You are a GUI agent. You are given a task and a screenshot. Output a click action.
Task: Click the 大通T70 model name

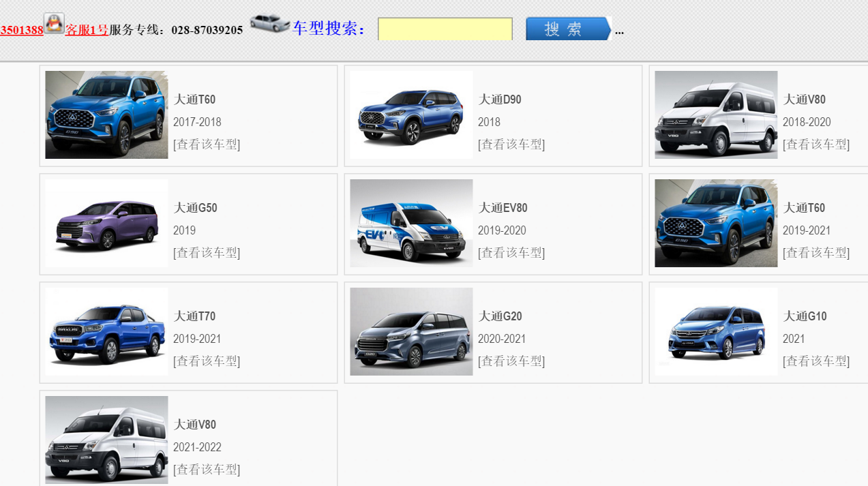194,316
